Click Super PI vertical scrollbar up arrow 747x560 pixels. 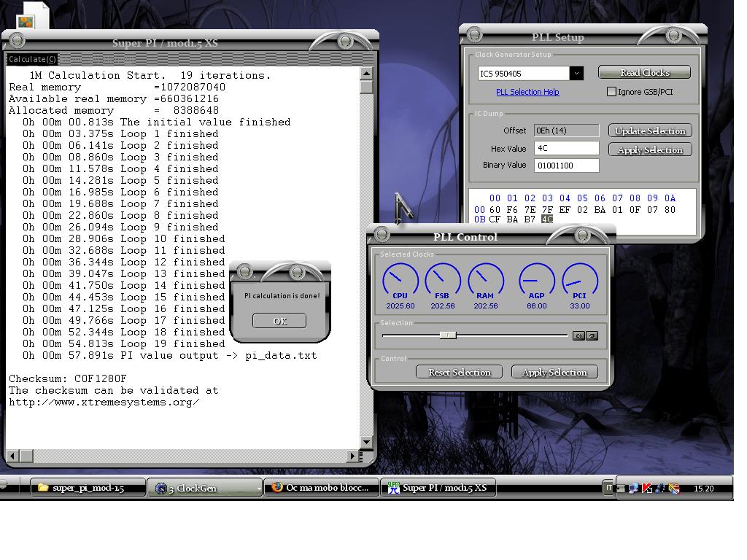click(x=366, y=74)
